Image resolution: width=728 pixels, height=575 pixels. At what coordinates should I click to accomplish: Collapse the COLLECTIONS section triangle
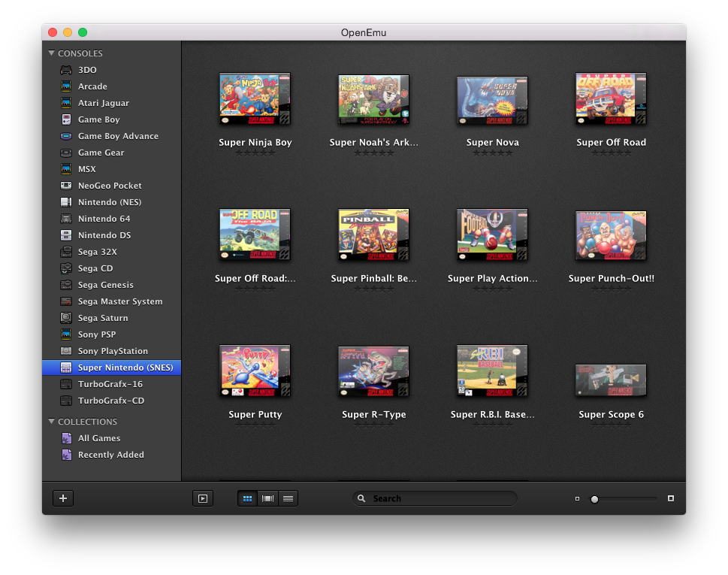pyautogui.click(x=52, y=421)
